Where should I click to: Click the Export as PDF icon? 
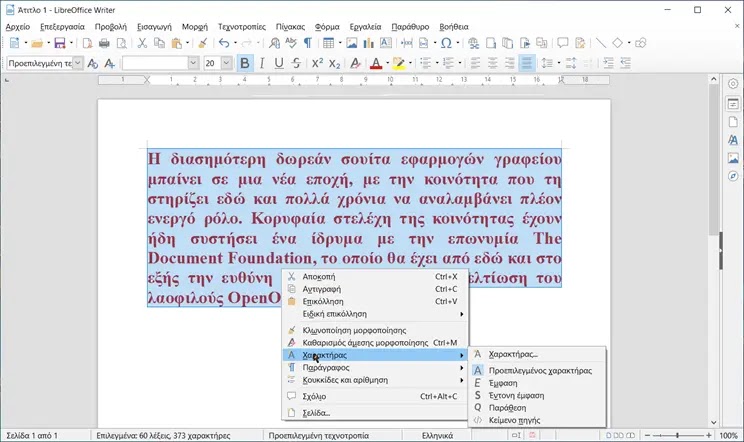(87, 43)
